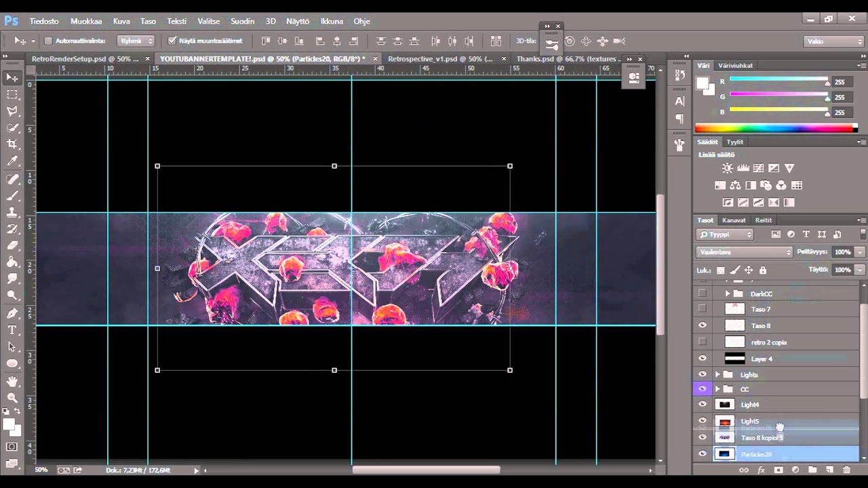This screenshot has width=868, height=488.
Task: Filter layers by type layers icon
Action: 806,235
